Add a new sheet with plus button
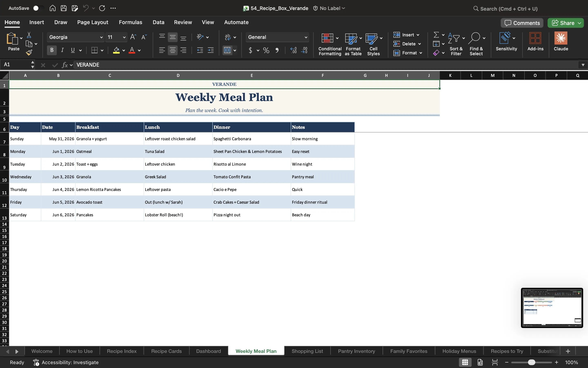This screenshot has height=368, width=588. pyautogui.click(x=568, y=351)
